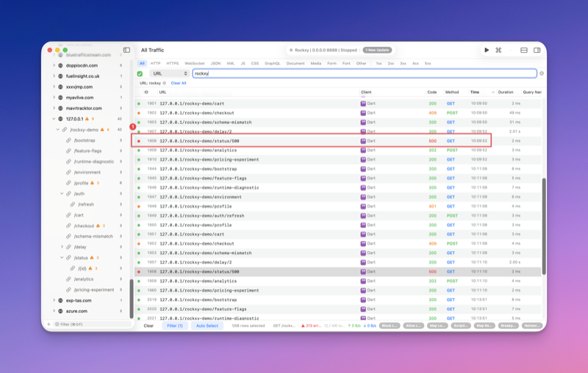588x373 pixels.
Task: Click the red status dot of row 1958
Action: 139,272
